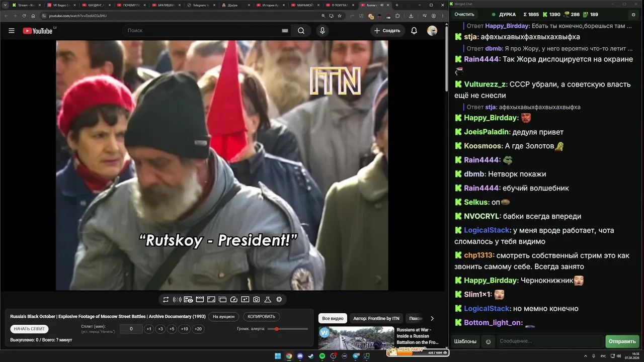Switch to the КАРДИНГ tab
The height and width of the screenshot is (362, 644).
click(x=97, y=5)
